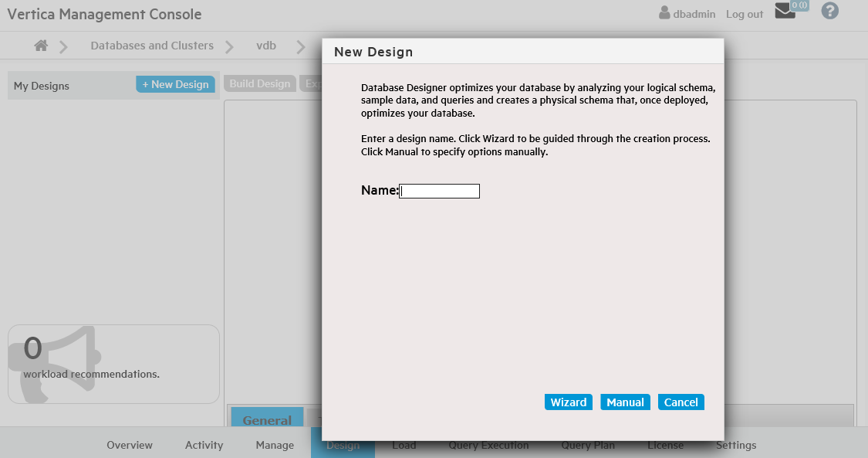Image resolution: width=868 pixels, height=458 pixels.
Task: Open the Query Plan tab
Action: (x=588, y=445)
